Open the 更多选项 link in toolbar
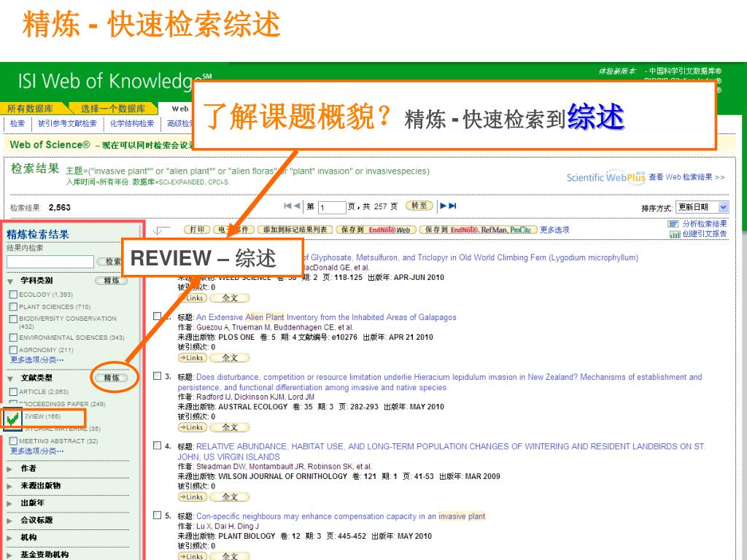The height and width of the screenshot is (560, 747). click(x=554, y=230)
